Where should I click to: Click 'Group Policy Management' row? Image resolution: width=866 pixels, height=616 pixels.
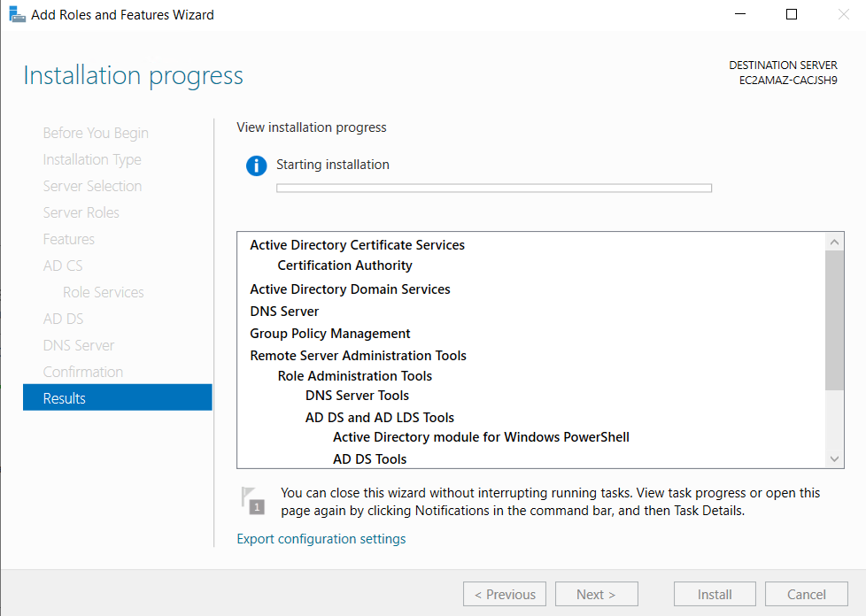coord(329,334)
